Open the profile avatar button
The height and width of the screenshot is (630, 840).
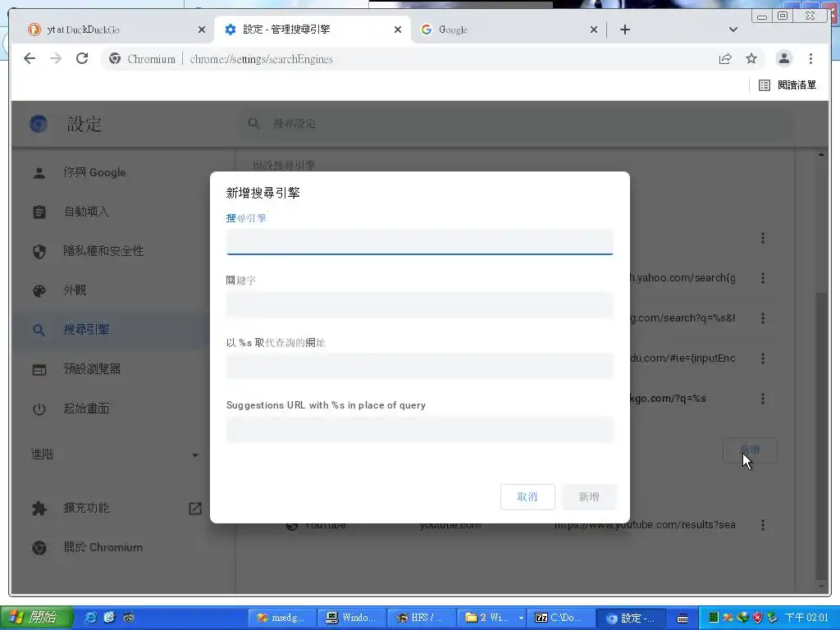[783, 58]
